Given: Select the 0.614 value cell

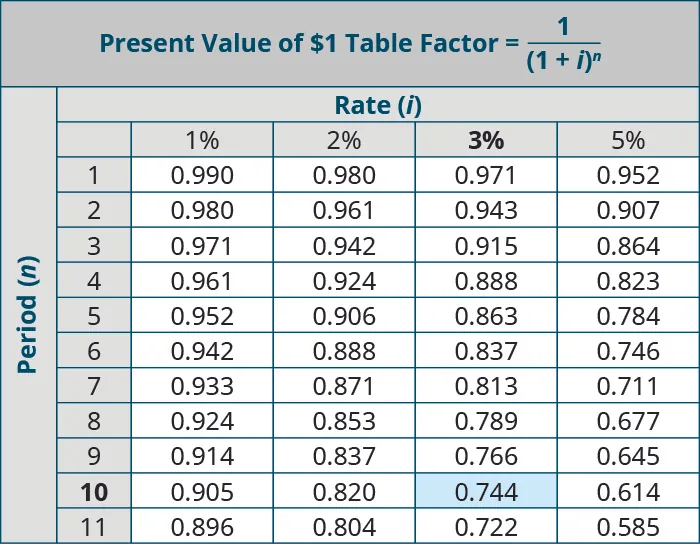Looking at the screenshot, I should [628, 492].
